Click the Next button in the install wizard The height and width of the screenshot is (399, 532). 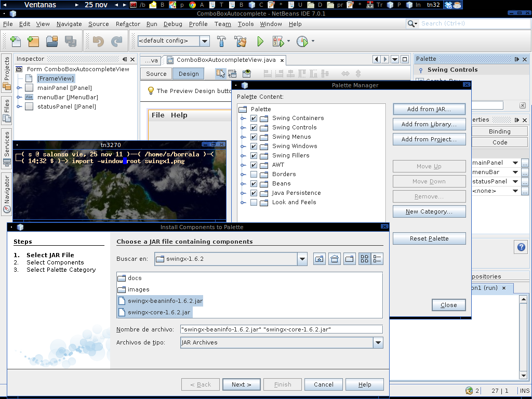pyautogui.click(x=241, y=384)
